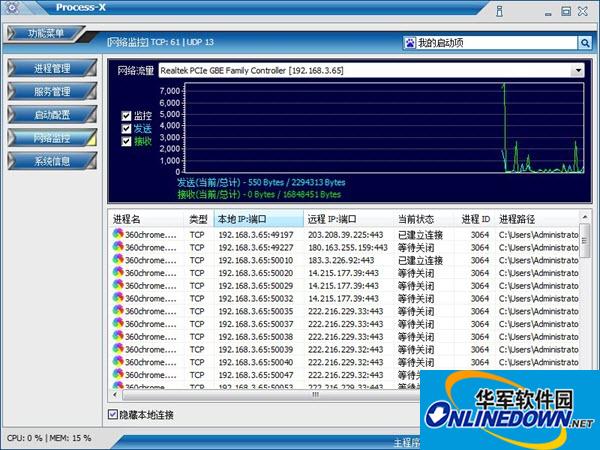Click the 360chrome icon on the 49197 row

pos(118,233)
